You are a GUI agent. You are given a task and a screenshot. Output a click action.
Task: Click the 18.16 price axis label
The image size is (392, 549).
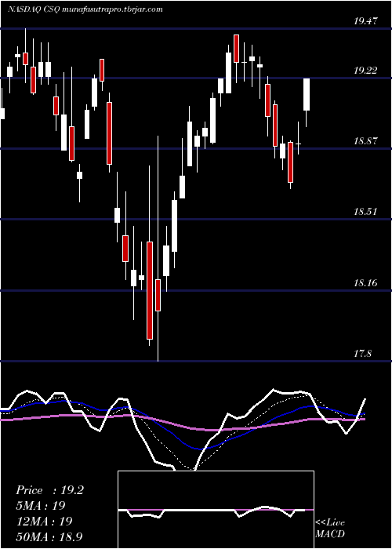click(365, 282)
